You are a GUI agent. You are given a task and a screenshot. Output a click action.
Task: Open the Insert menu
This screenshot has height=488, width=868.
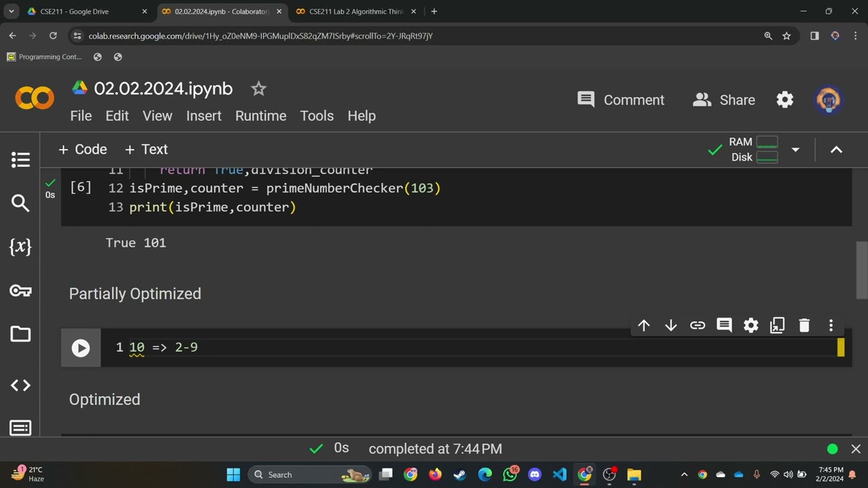coord(203,116)
